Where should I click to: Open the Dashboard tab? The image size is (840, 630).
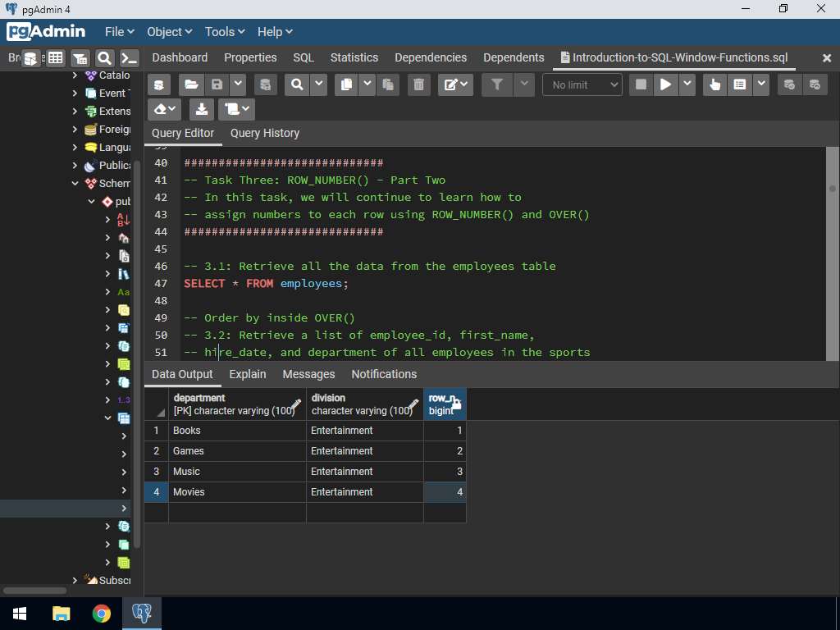(x=180, y=57)
